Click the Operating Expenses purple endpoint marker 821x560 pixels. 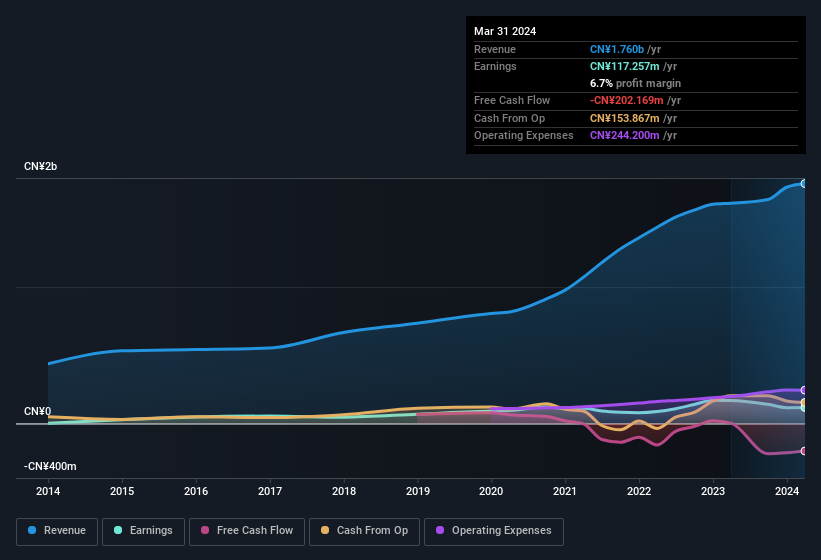(x=803, y=390)
